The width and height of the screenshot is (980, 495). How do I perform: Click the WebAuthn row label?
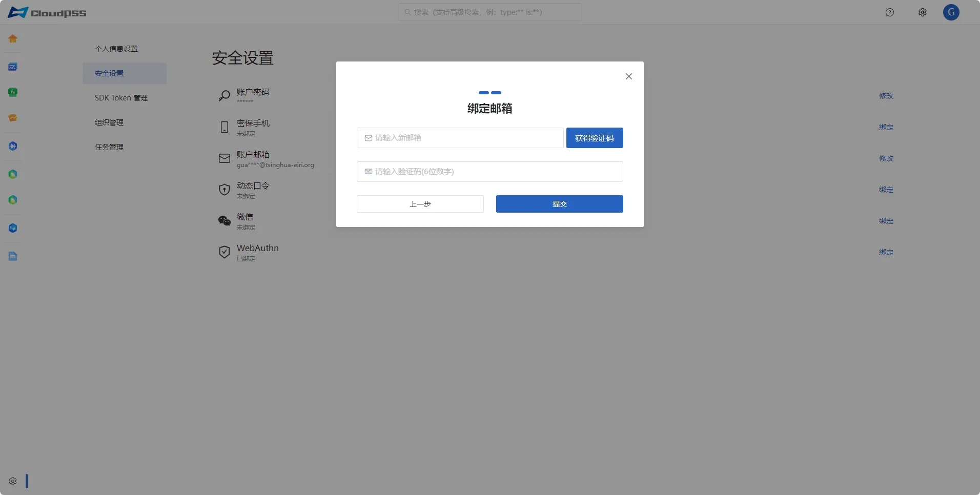pyautogui.click(x=258, y=248)
